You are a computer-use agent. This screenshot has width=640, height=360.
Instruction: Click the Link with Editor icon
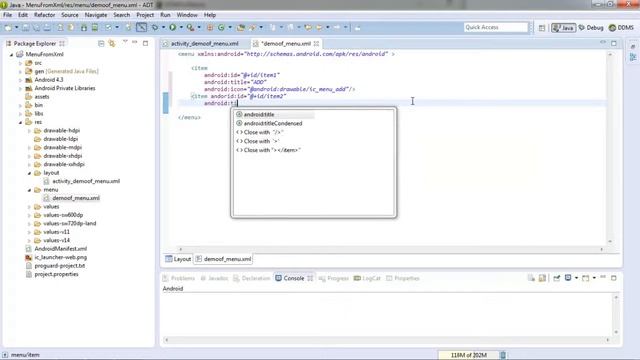point(112,43)
